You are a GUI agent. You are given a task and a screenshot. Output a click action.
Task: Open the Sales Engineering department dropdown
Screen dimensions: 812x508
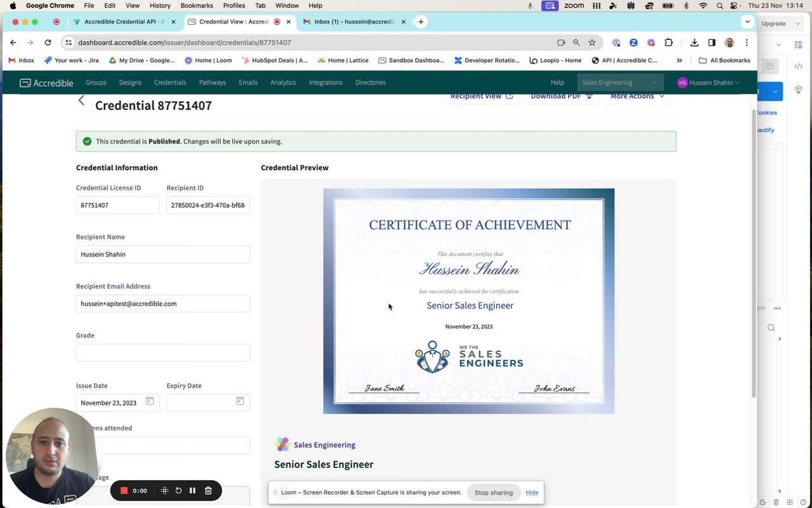(x=620, y=83)
